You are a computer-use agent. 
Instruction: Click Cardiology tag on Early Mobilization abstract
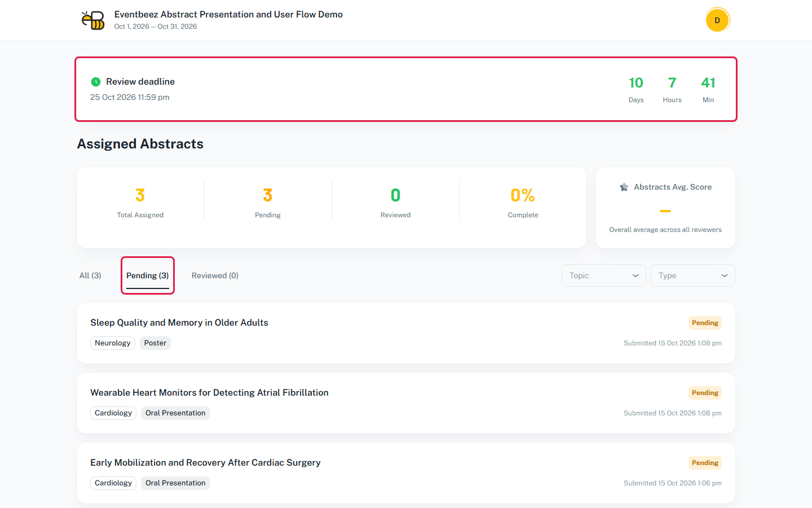point(113,483)
